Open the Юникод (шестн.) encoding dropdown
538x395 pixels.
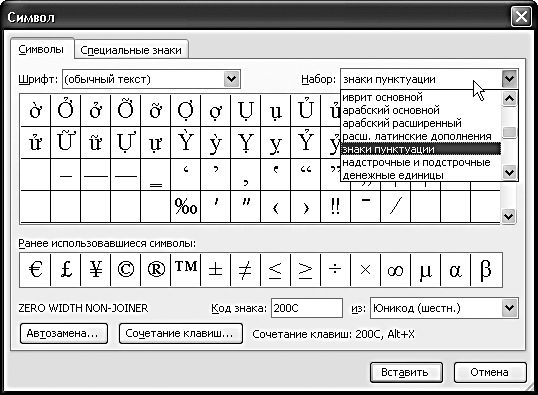click(444, 308)
